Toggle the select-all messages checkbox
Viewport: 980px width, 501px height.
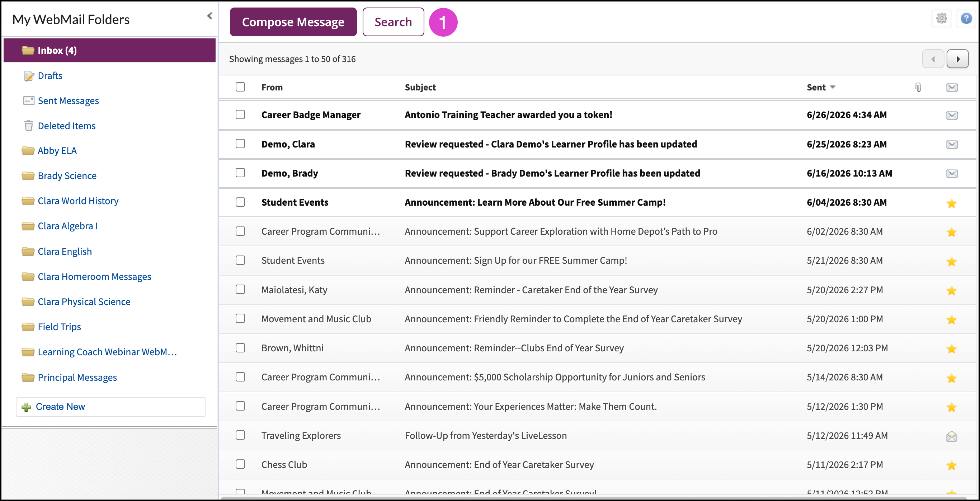(x=240, y=87)
